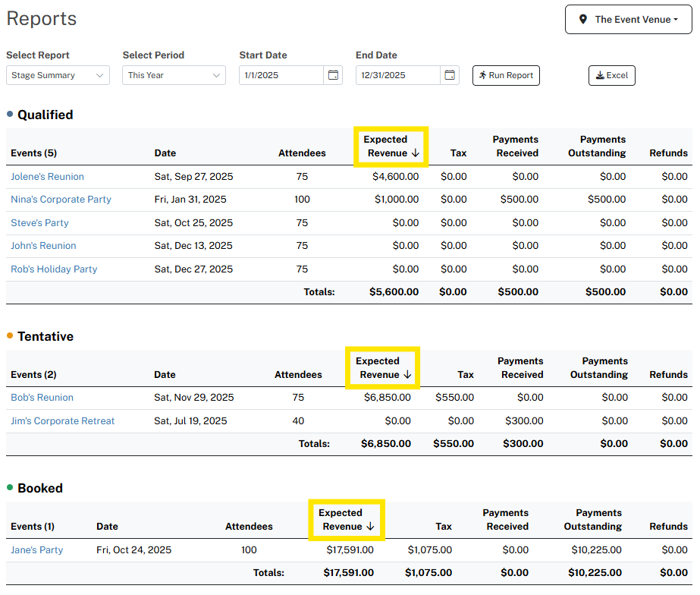This screenshot has width=700, height=595.
Task: Sort Tentative table by Expected Revenue arrow
Action: tap(407, 375)
